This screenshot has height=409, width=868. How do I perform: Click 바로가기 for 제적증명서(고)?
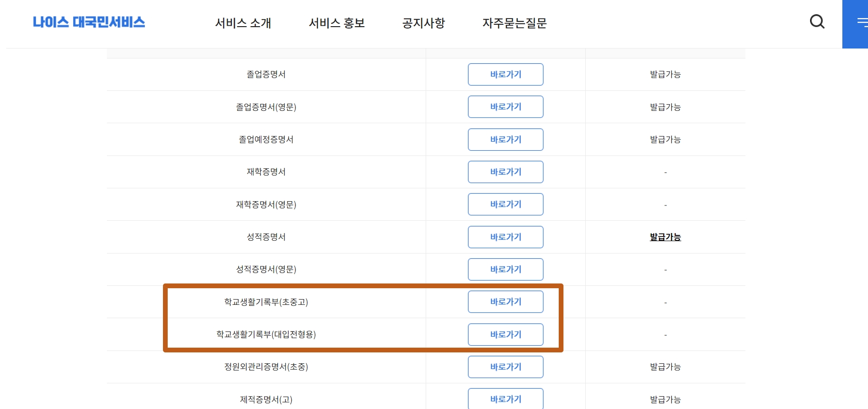(x=505, y=399)
